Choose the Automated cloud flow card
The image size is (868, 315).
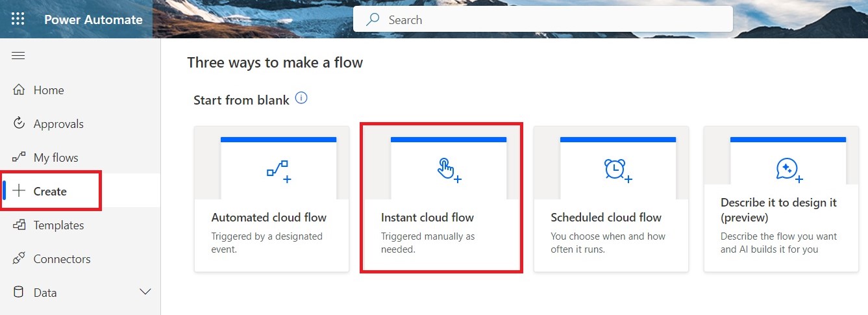click(x=271, y=198)
